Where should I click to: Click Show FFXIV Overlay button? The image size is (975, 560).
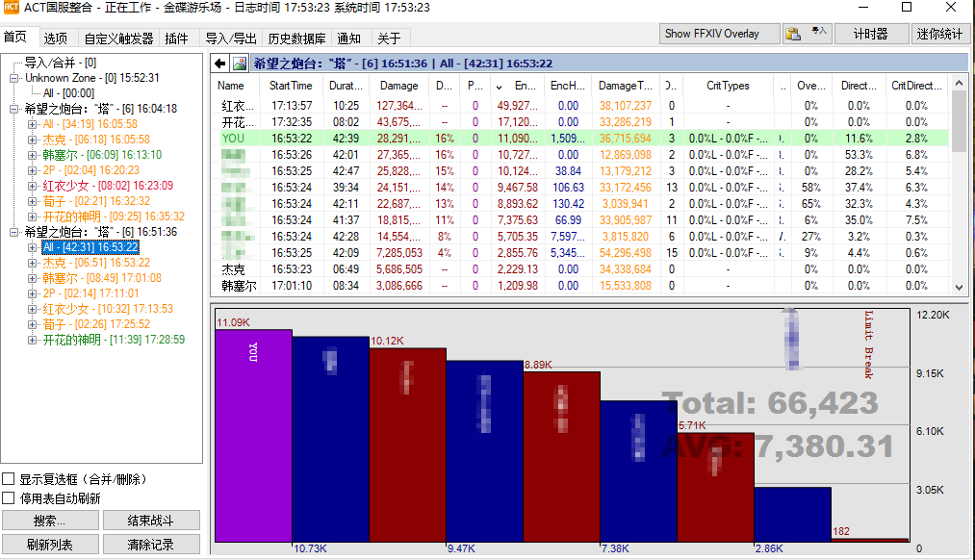coord(719,34)
